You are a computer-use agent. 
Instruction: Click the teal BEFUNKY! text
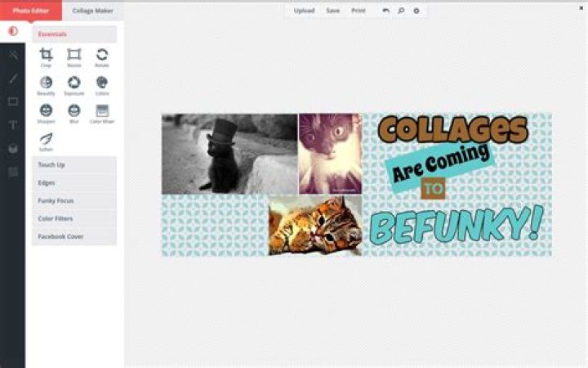pos(457,224)
